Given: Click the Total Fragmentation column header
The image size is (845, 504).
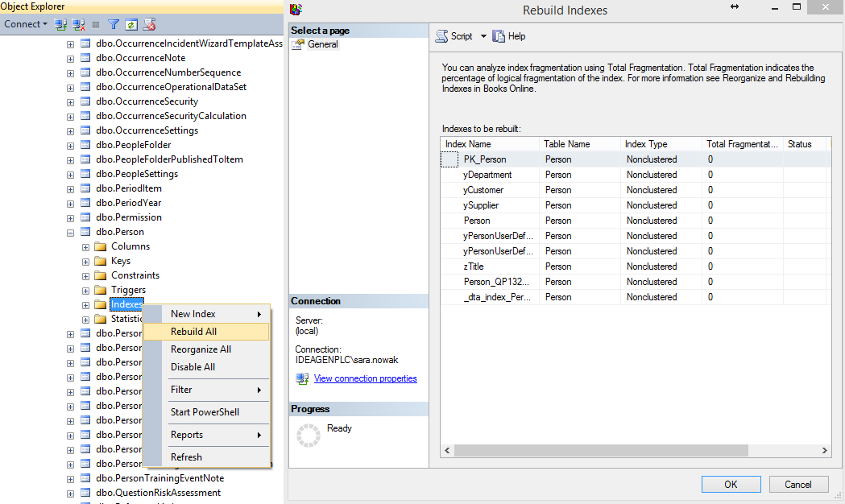Looking at the screenshot, I should [742, 144].
